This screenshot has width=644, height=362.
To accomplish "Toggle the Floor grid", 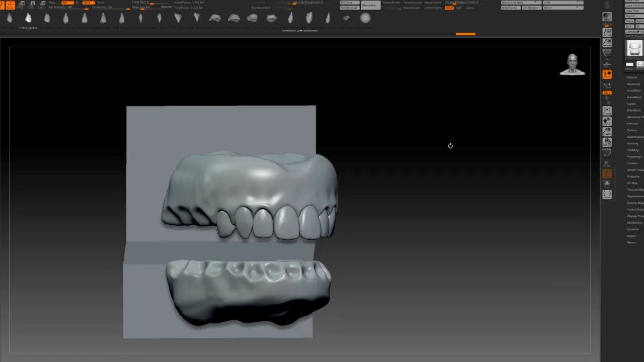I will coord(607,63).
